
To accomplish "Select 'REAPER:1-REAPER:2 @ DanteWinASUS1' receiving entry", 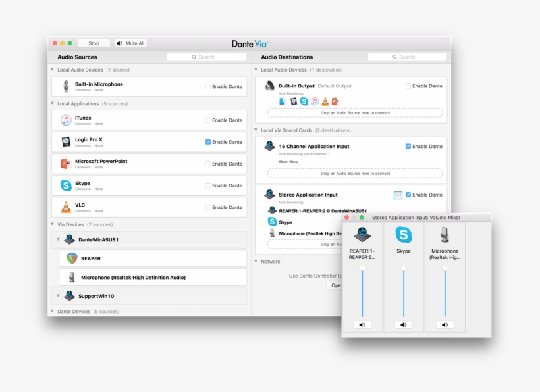I will point(323,210).
